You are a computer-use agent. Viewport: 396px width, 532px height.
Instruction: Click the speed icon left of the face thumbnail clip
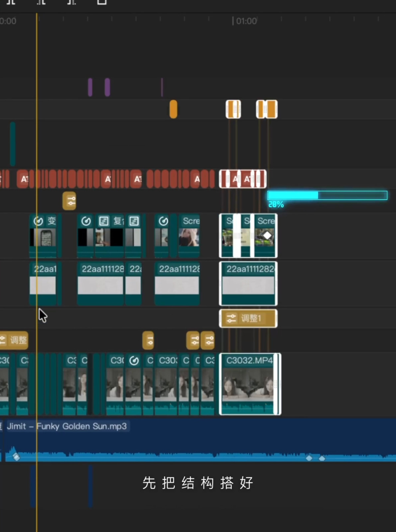point(163,221)
